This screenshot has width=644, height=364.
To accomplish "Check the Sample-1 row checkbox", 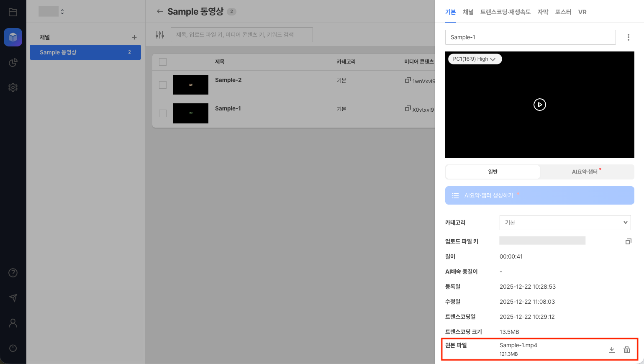I will 162,113.
